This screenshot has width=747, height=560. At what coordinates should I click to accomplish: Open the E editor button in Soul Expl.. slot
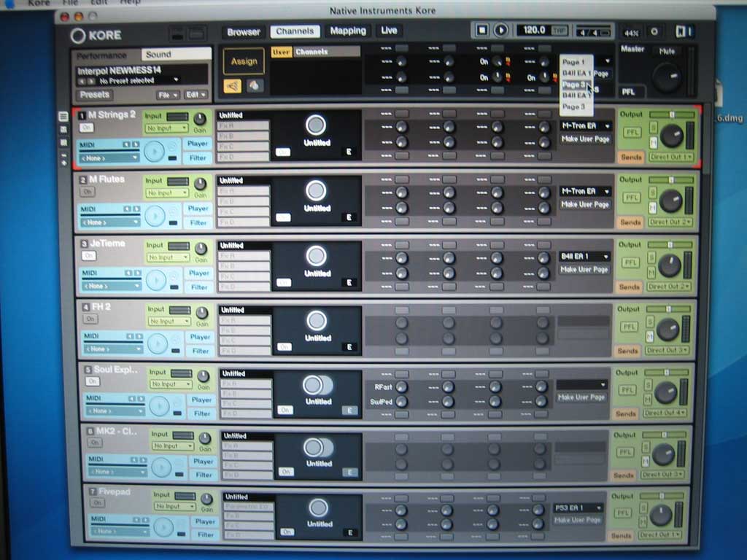(349, 410)
